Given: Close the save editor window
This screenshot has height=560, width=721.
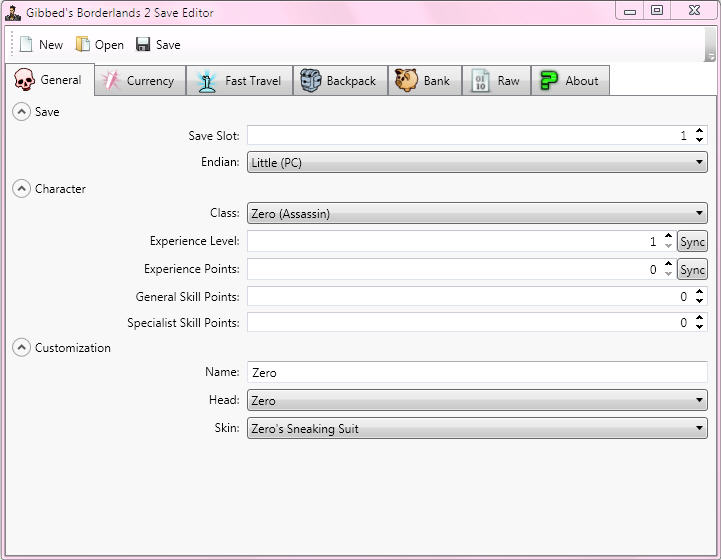Looking at the screenshot, I should pos(694,11).
